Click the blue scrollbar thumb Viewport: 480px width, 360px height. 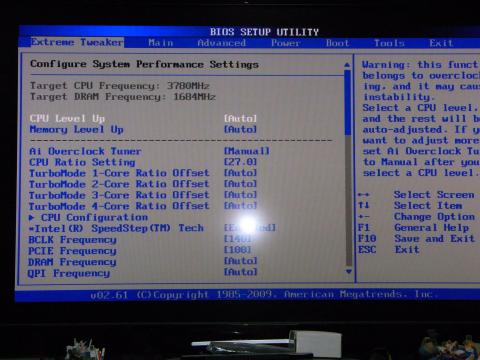click(348, 102)
